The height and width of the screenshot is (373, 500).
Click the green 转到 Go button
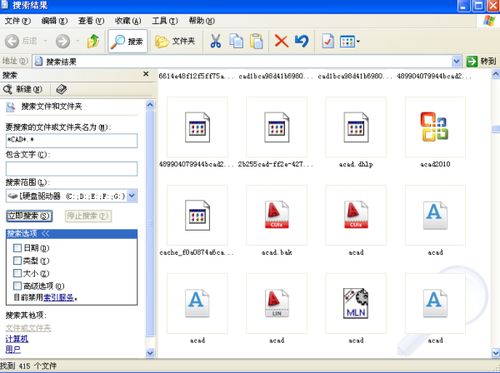pyautogui.click(x=481, y=61)
